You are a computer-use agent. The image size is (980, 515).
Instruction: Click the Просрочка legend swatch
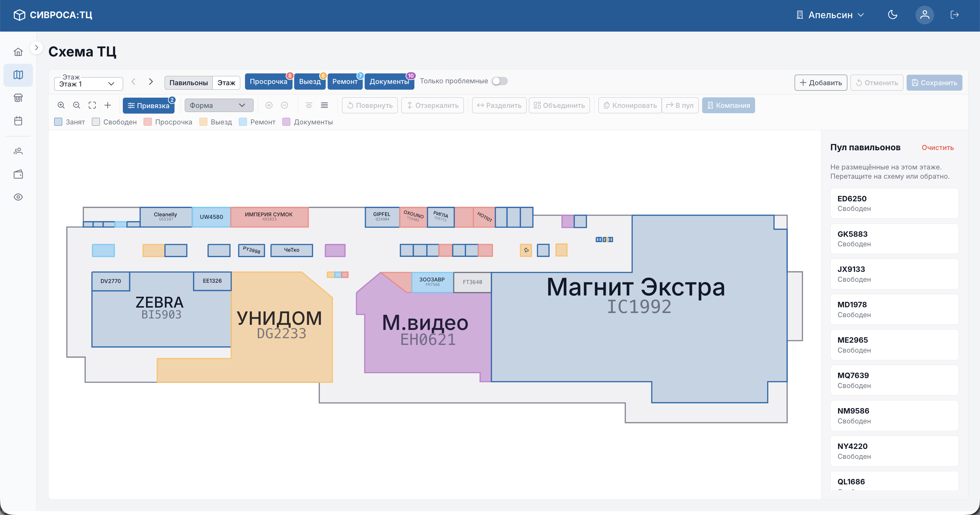tap(148, 122)
